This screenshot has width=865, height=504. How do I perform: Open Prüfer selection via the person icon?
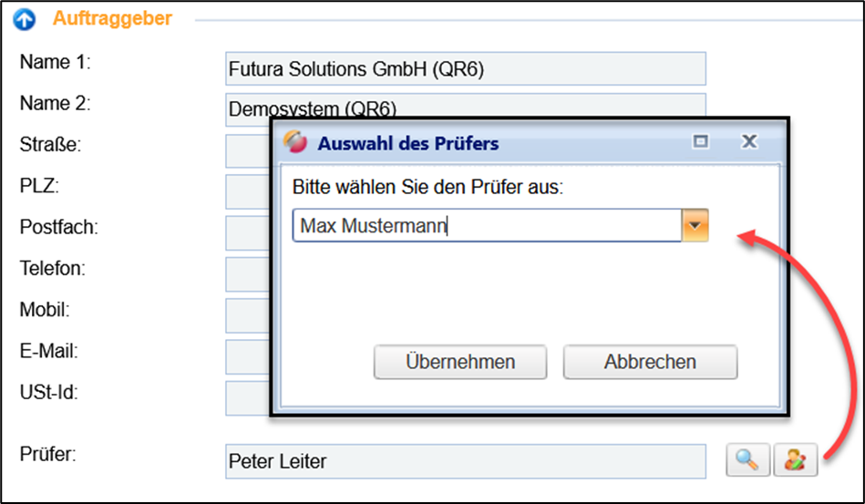pyautogui.click(x=795, y=460)
